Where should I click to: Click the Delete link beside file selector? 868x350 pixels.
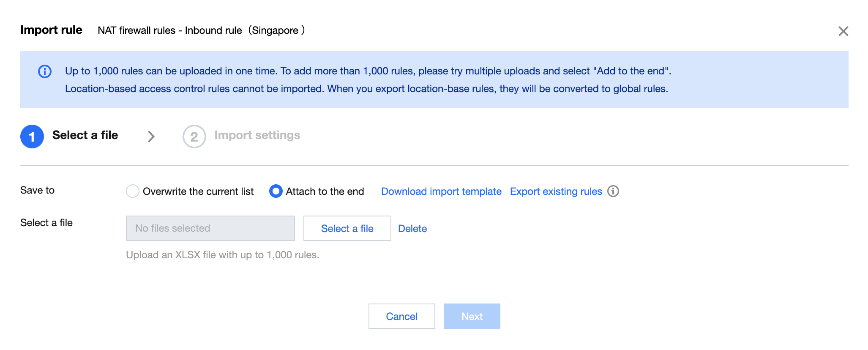412,229
